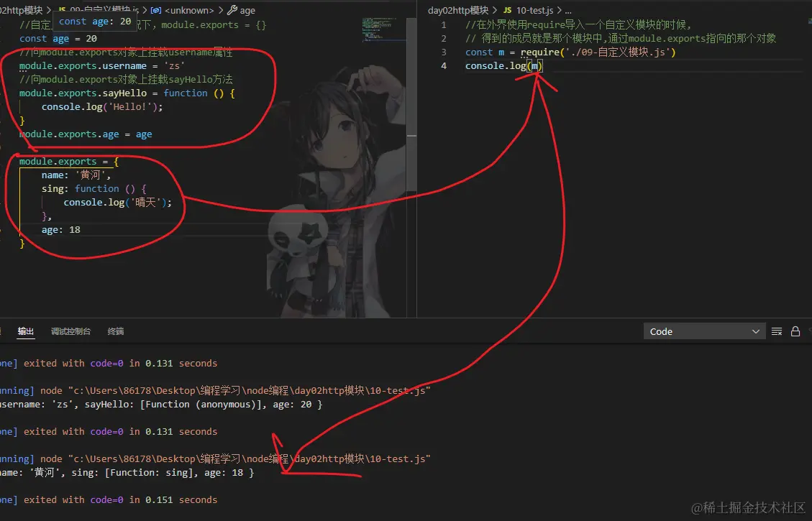
Task: Open the age breadcrumb symbol item
Action: [247, 10]
